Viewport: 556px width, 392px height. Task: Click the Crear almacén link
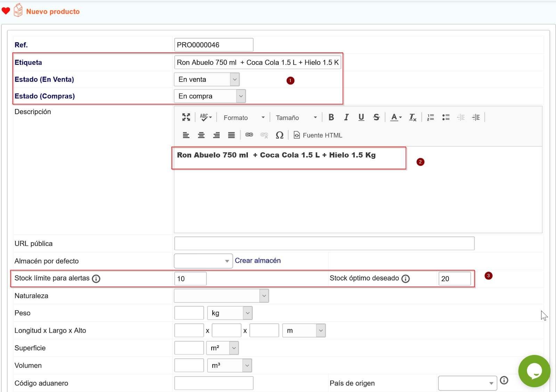coord(258,261)
